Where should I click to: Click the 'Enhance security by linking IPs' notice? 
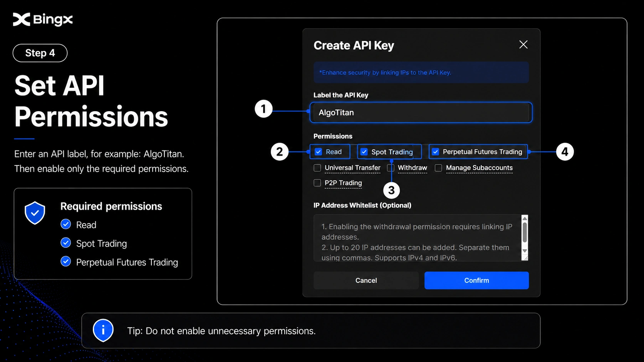coord(421,72)
